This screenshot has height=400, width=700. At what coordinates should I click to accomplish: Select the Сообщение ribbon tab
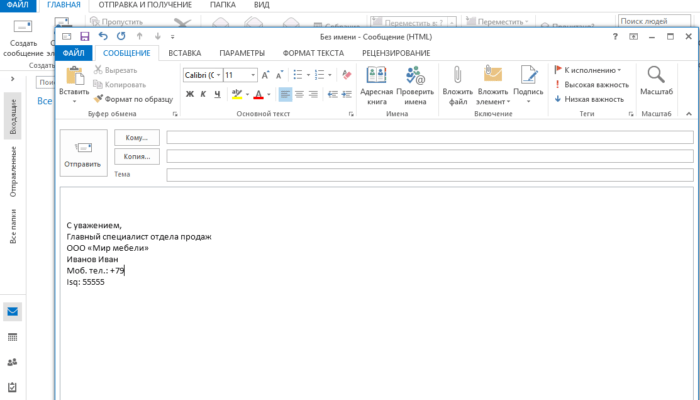tap(127, 53)
